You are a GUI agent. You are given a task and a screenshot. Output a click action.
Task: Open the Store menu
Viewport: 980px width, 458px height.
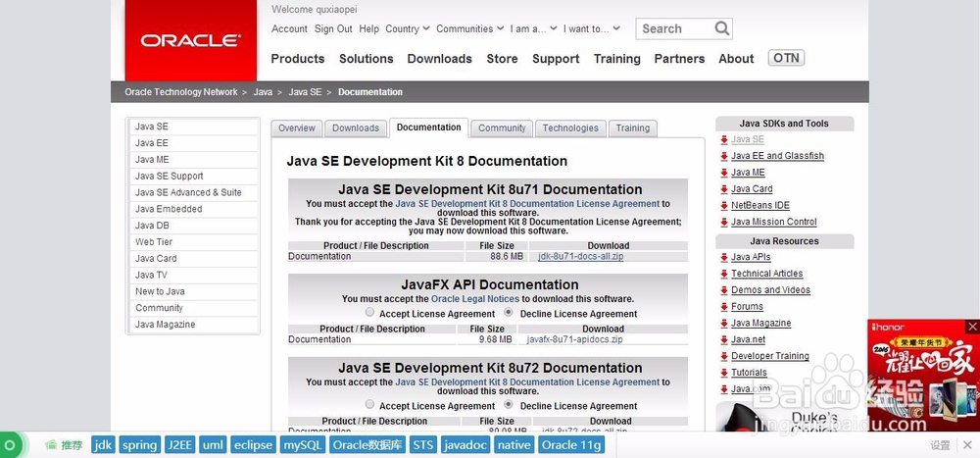(x=502, y=59)
